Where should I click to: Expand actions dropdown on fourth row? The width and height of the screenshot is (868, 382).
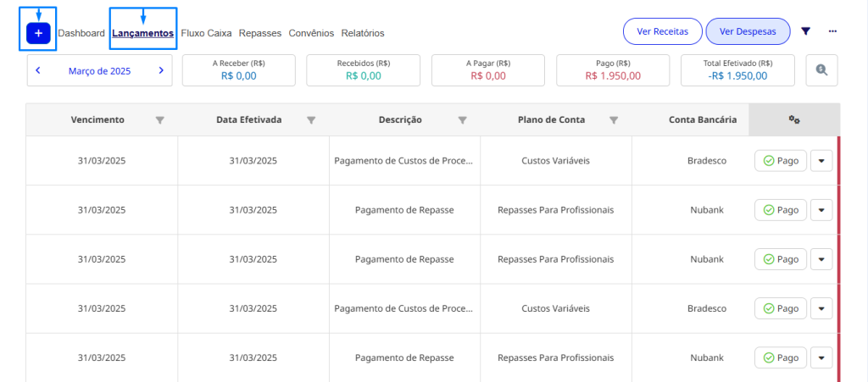point(821,309)
